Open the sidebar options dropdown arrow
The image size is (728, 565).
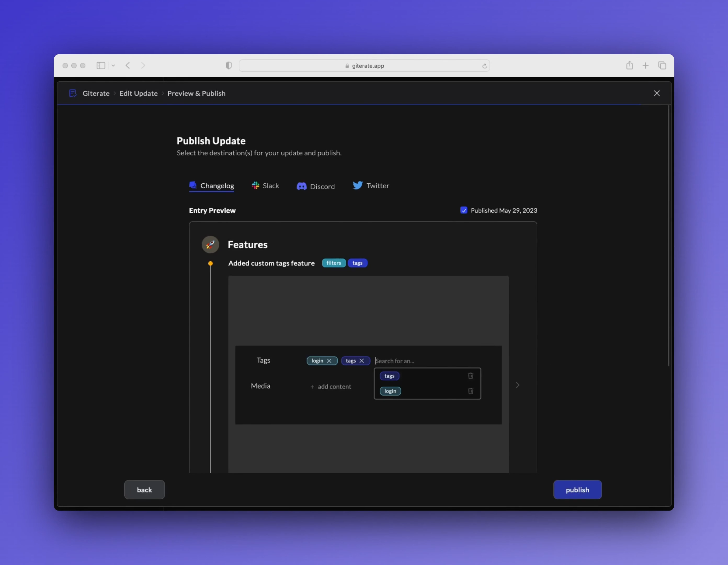click(x=113, y=66)
